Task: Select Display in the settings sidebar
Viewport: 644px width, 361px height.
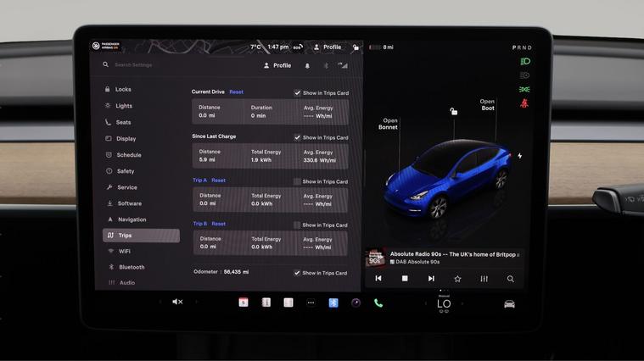Action: (x=126, y=139)
